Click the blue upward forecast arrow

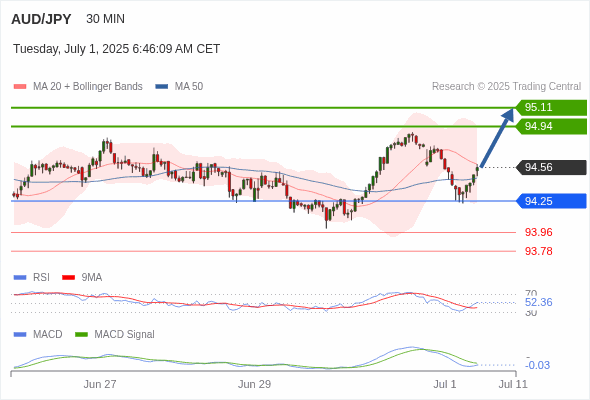tap(497, 137)
